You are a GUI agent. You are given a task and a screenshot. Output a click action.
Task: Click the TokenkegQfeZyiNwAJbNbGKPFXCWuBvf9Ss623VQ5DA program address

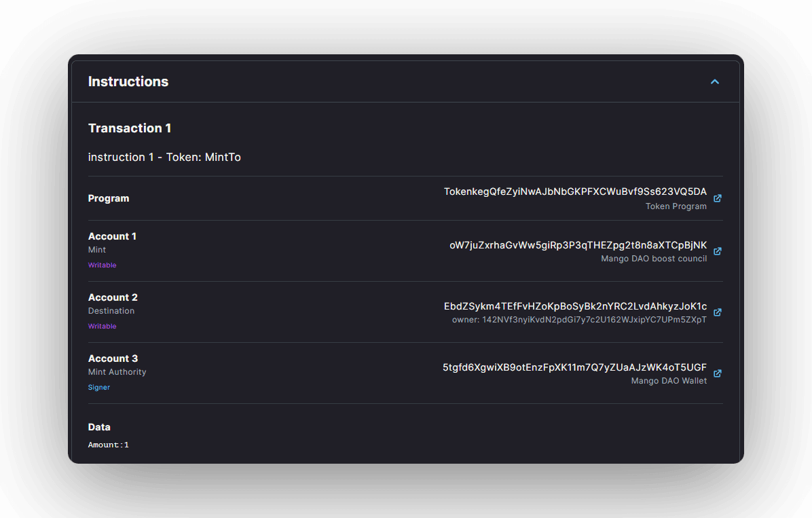[x=575, y=192]
